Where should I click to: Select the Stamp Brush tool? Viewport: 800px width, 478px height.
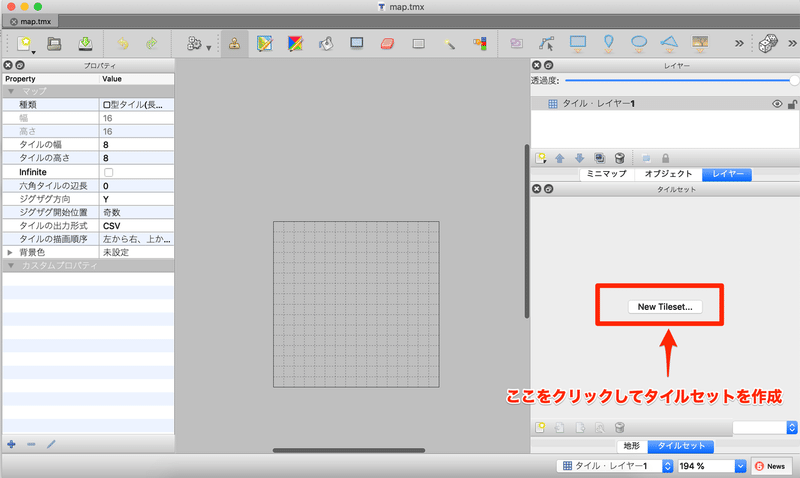tap(234, 43)
